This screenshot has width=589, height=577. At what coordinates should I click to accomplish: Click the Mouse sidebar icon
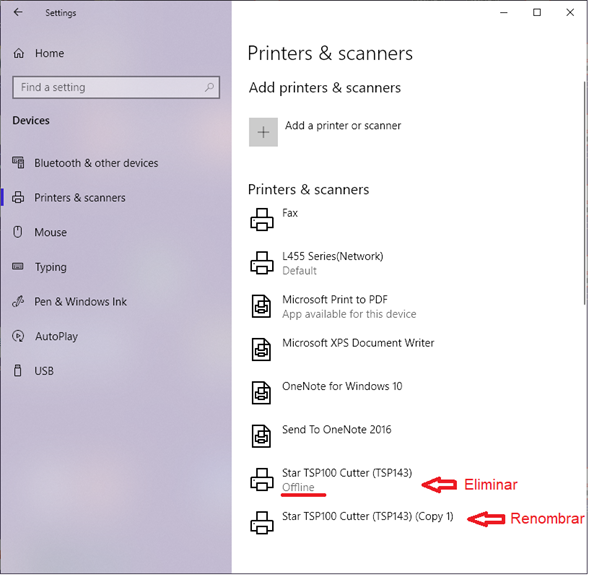coord(18,232)
